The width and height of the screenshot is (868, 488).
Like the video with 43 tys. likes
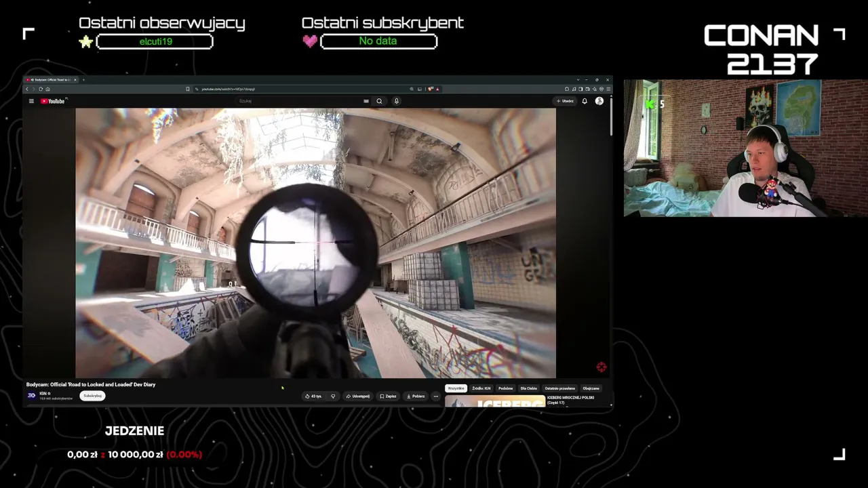click(314, 396)
